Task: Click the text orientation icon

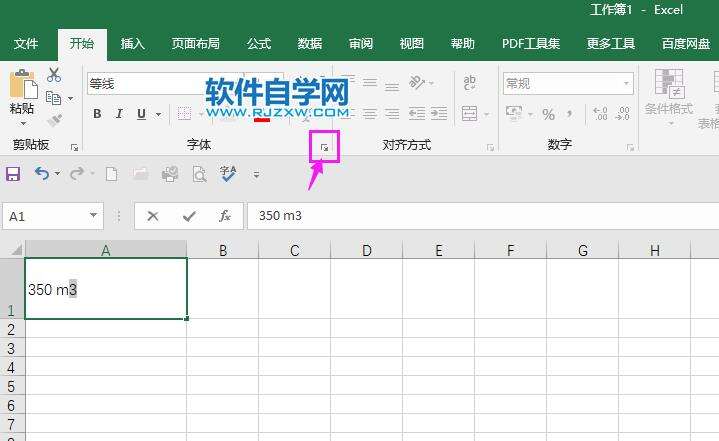Action: point(416,83)
